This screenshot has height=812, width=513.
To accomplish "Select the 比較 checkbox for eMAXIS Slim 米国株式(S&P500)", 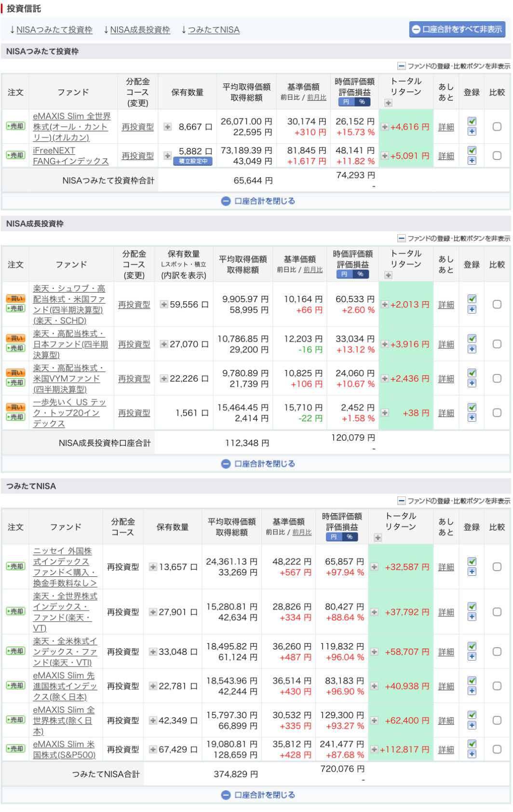I will [x=497, y=749].
